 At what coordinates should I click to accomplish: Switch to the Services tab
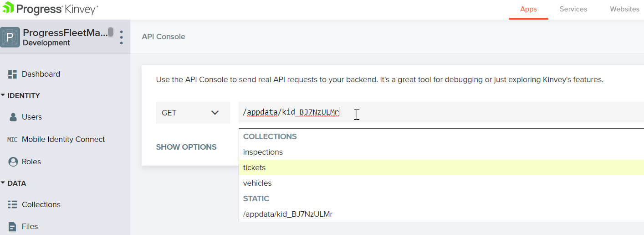[x=573, y=9]
